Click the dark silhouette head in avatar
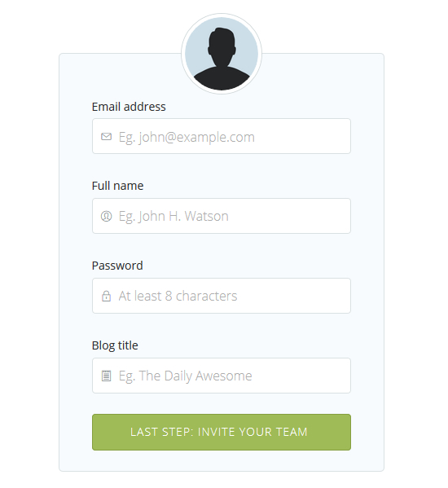The height and width of the screenshot is (488, 448). point(222,46)
